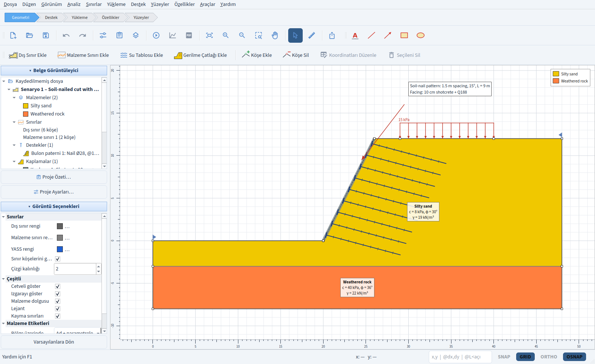Viewport: 595px width, 364px height.
Task: Select the measure ruler tool
Action: click(x=312, y=35)
